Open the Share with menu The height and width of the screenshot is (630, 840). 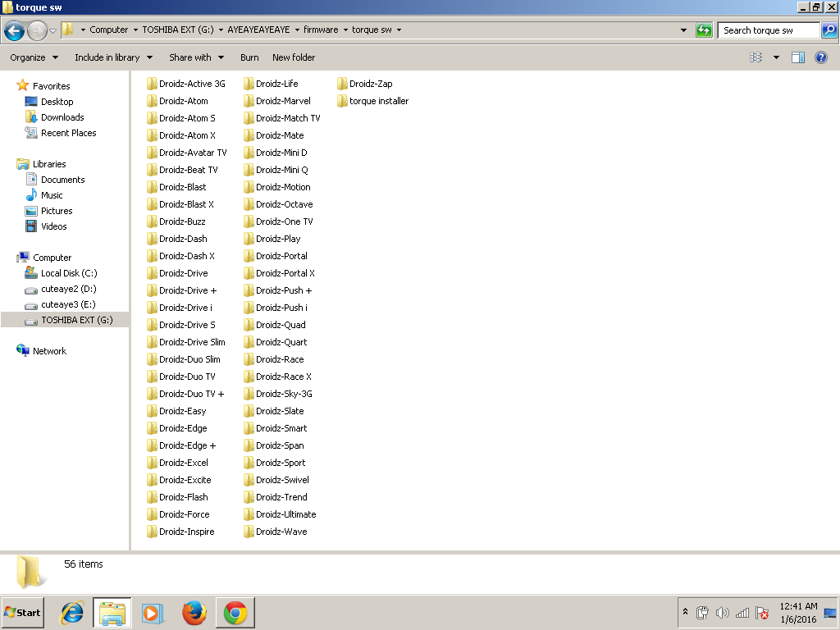(x=196, y=57)
